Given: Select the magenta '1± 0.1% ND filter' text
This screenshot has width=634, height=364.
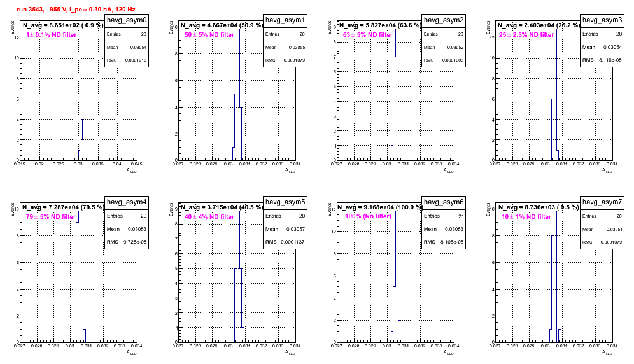Looking at the screenshot, I should [52, 35].
